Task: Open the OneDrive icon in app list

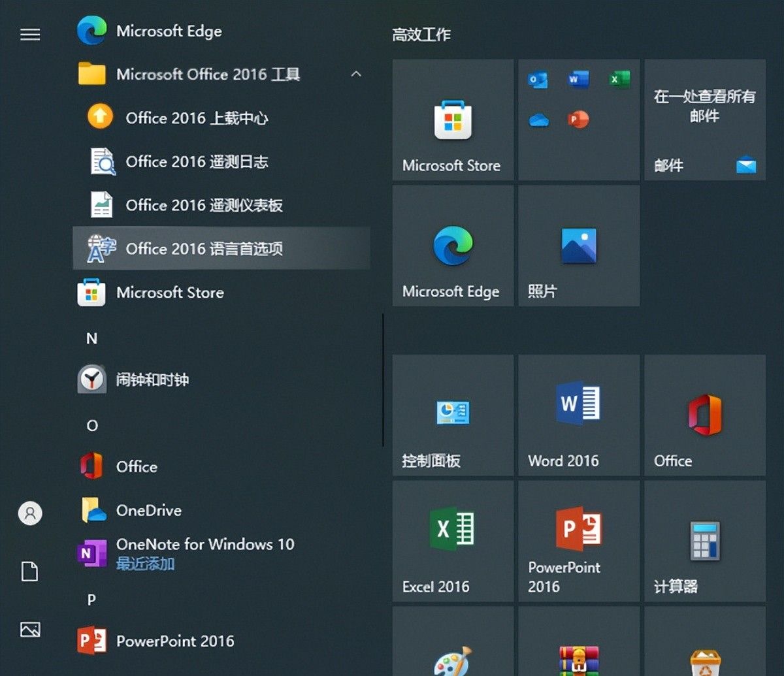Action: point(93,510)
